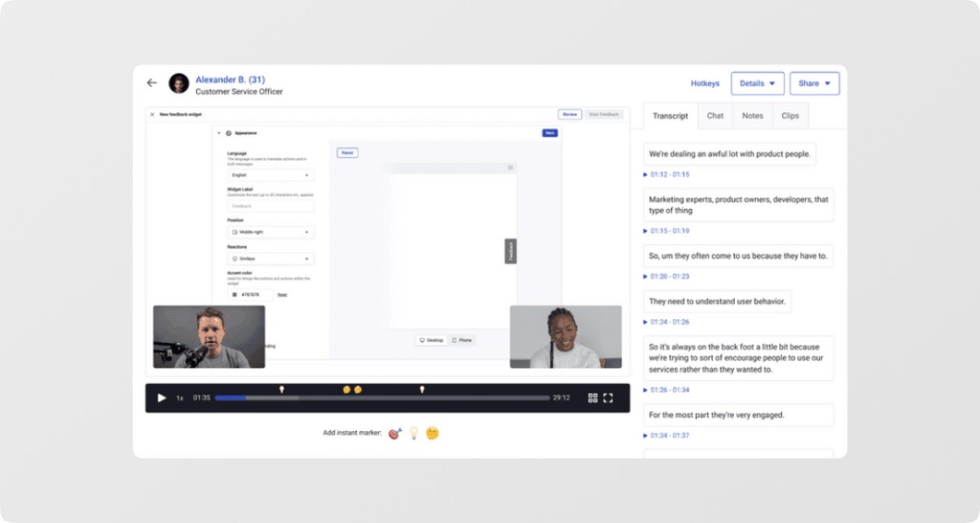Screen dimensions: 980x523
Task: Seek along the video progress bar
Action: (383, 398)
